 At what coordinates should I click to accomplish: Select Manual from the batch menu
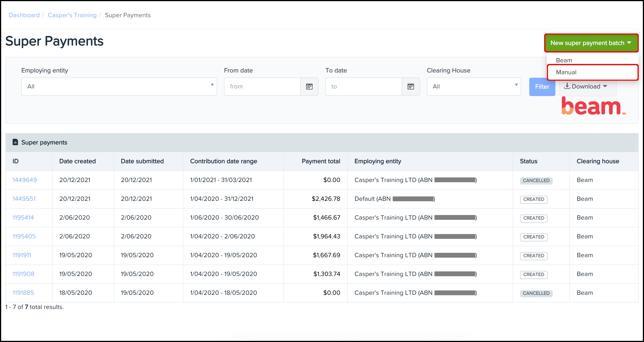(566, 72)
